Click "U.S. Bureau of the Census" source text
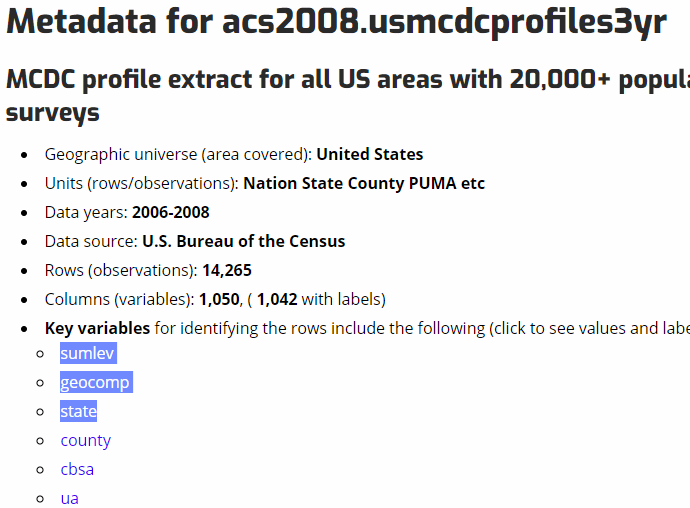This screenshot has height=508, width=690. 243,241
